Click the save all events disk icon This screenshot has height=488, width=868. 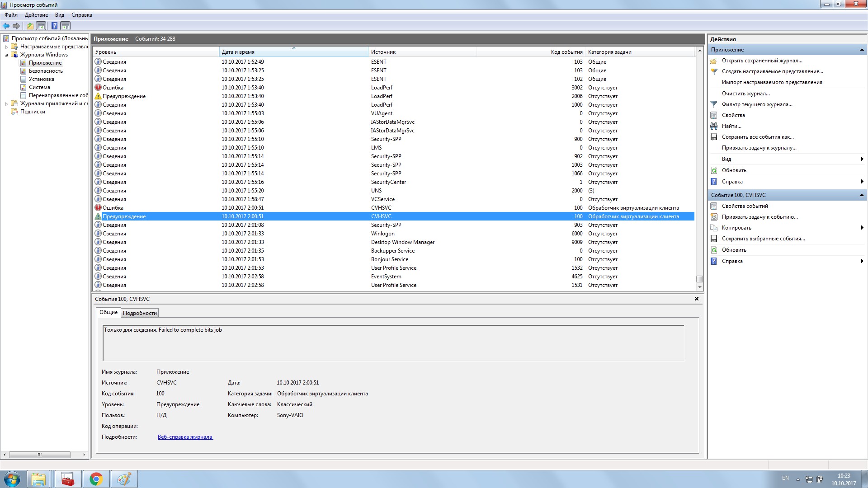(x=714, y=137)
